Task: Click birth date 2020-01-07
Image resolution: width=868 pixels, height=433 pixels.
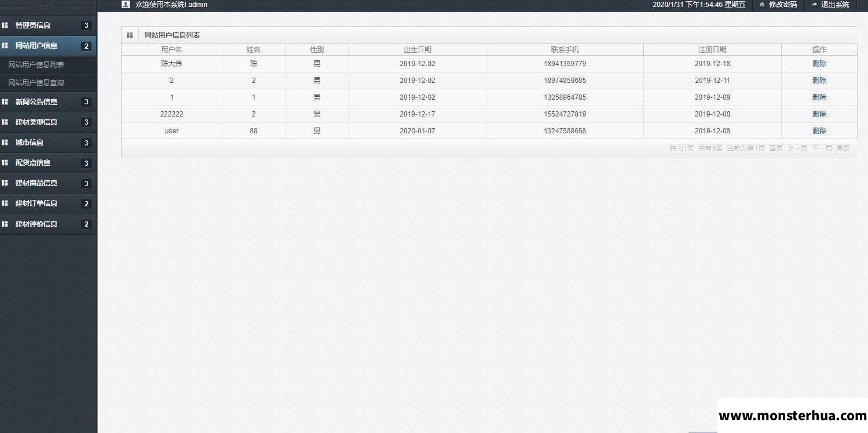Action: click(417, 131)
